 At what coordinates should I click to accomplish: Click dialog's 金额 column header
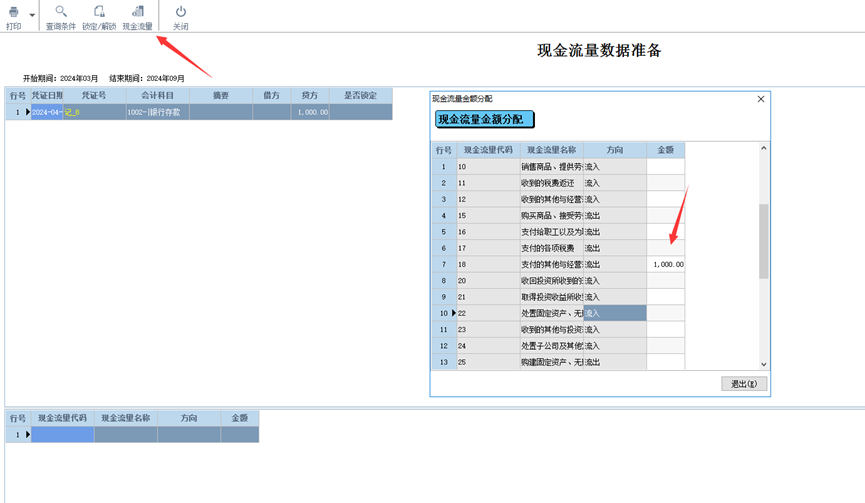(665, 150)
